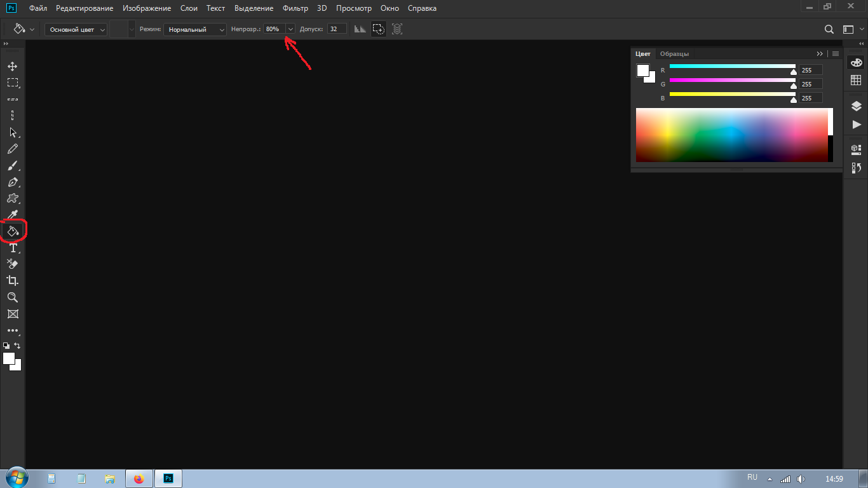Image resolution: width=868 pixels, height=488 pixels.
Task: Open the 'Просмотр' menu
Action: 354,8
